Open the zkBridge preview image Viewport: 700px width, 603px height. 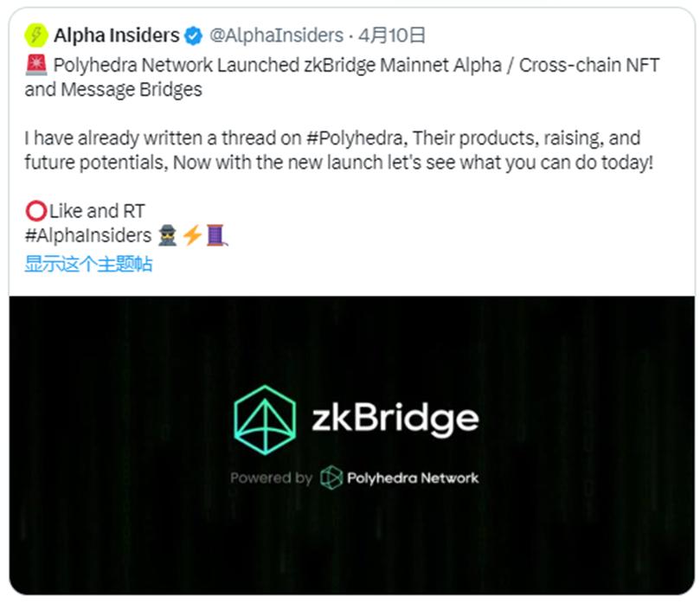pos(351,536)
